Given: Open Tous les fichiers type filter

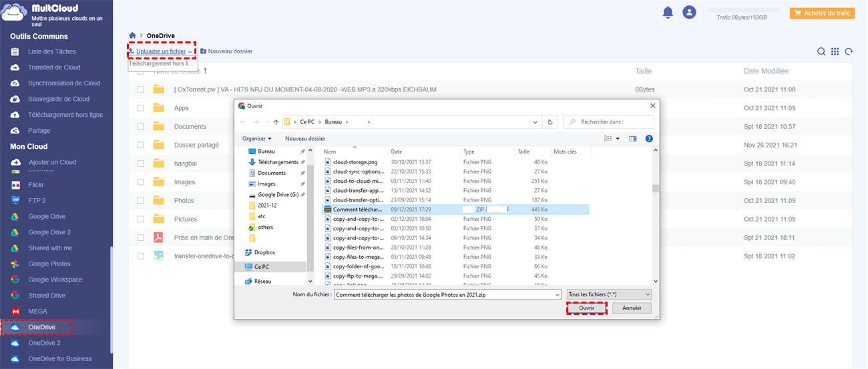Looking at the screenshot, I should pos(609,294).
